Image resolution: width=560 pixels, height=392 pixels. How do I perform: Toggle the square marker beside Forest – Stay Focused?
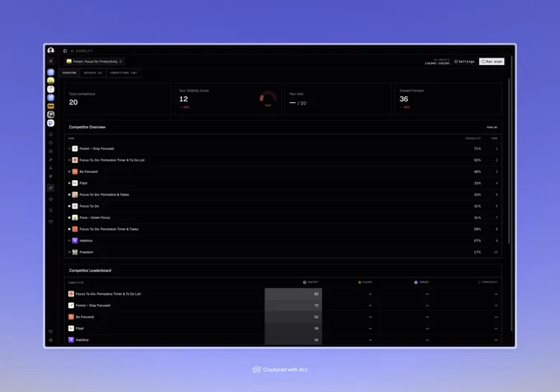69,148
